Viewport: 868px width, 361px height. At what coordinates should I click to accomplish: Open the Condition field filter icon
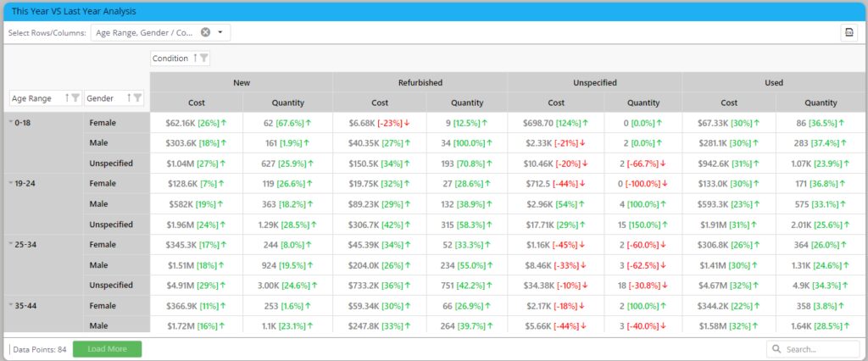(x=204, y=58)
